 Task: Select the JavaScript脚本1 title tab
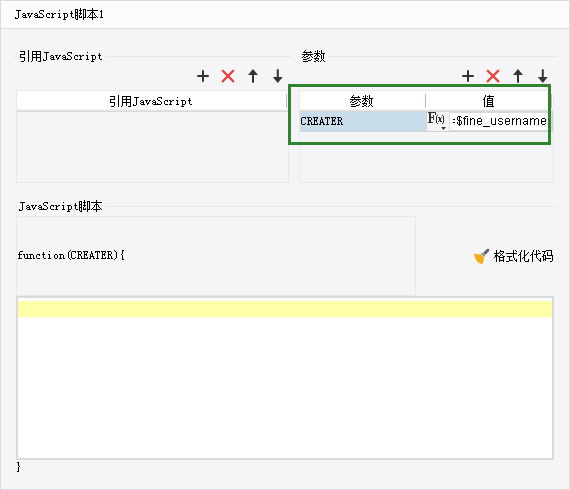tap(59, 15)
